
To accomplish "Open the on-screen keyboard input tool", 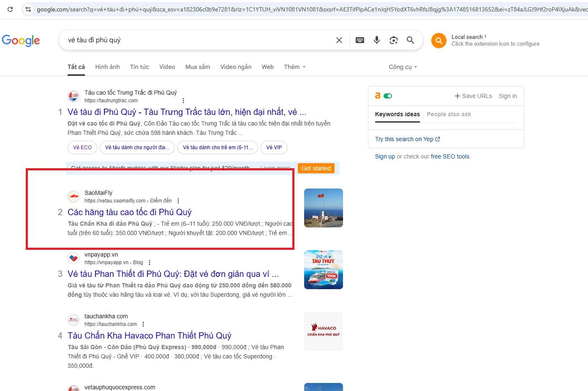I will click(x=360, y=40).
